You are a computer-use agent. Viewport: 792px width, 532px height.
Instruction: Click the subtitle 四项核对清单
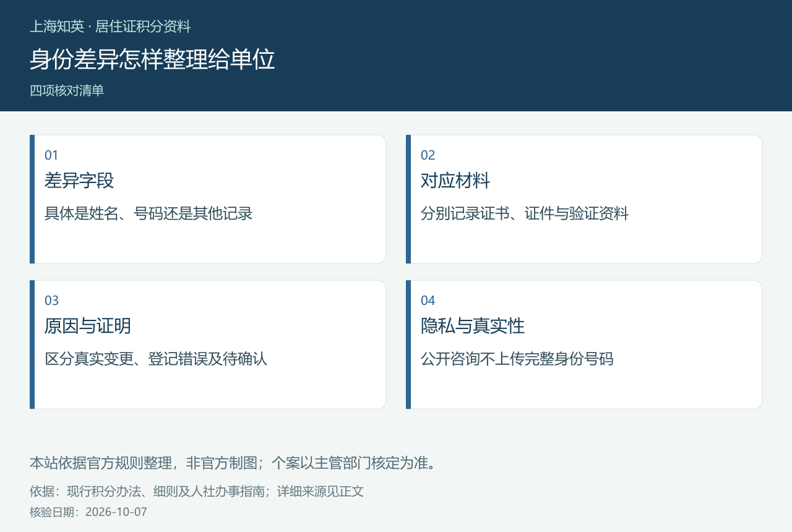pos(67,90)
